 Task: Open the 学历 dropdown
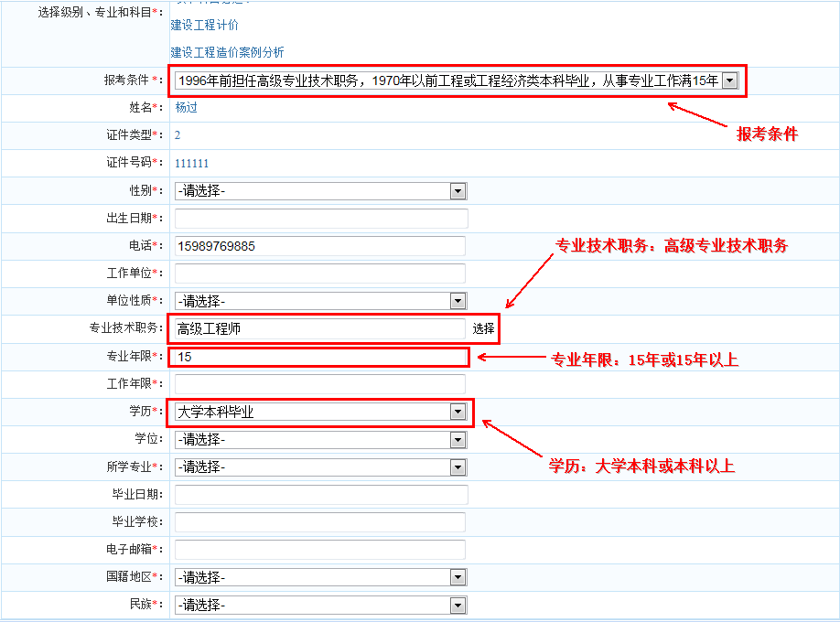point(320,412)
